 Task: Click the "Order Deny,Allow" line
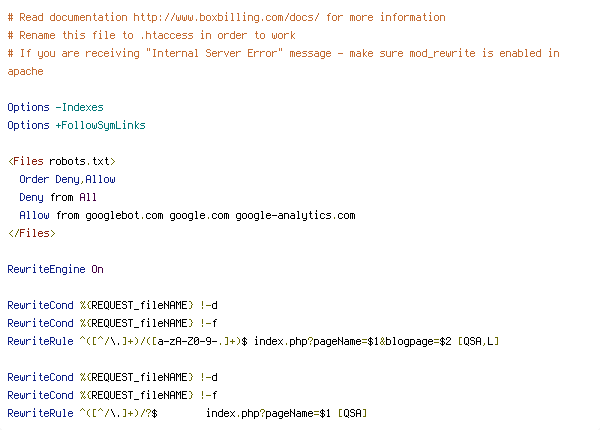67,179
